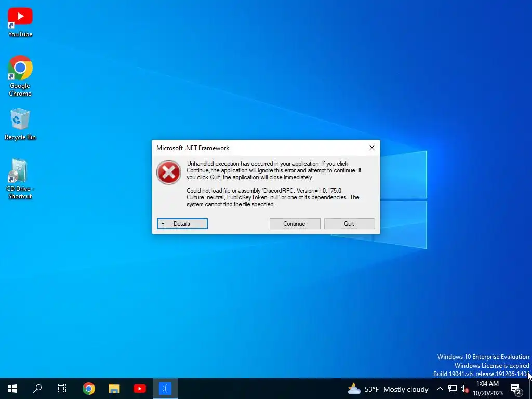This screenshot has height=399, width=532.
Task: Click the Quit button in the error dialog
Action: (350, 223)
